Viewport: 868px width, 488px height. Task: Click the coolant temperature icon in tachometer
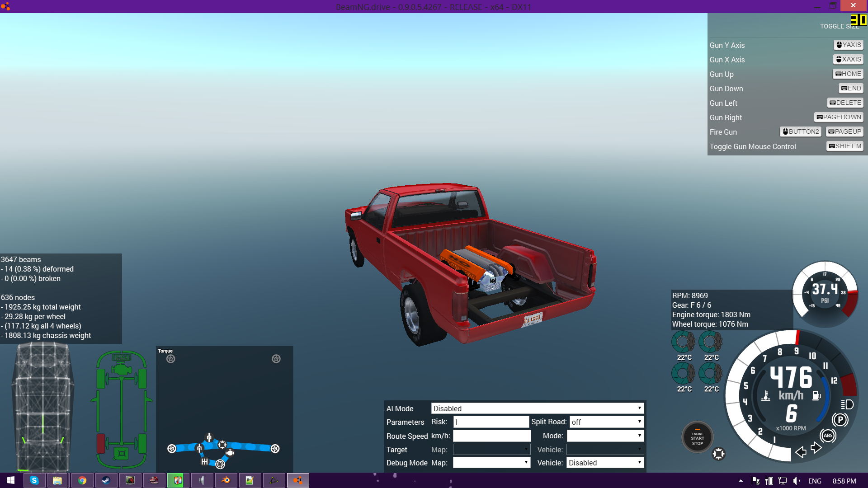pyautogui.click(x=766, y=396)
